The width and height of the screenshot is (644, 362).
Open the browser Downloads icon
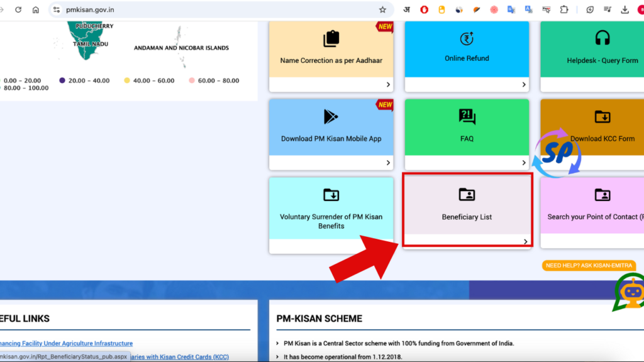(625, 10)
